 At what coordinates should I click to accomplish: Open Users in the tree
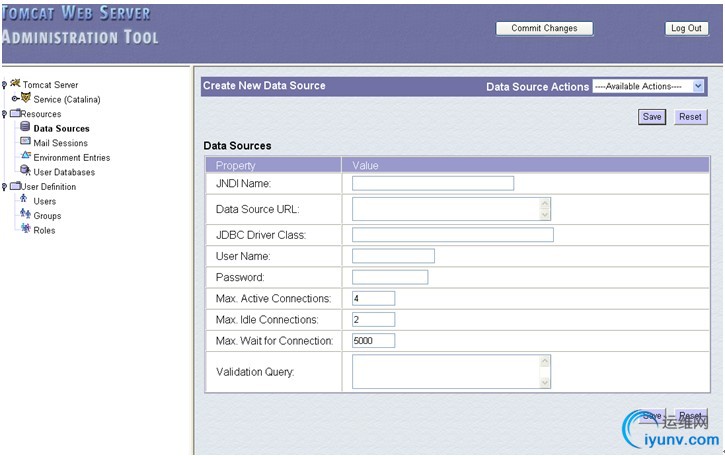[44, 201]
